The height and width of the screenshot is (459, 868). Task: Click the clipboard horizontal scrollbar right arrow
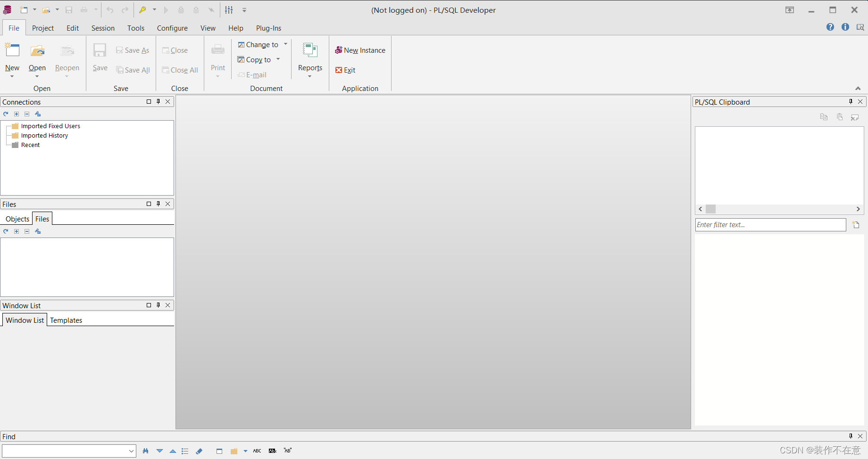(x=858, y=209)
